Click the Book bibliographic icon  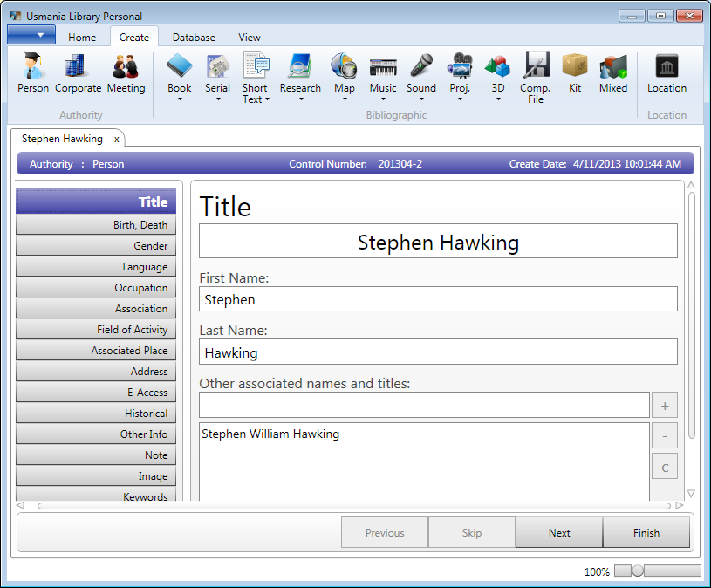[179, 66]
